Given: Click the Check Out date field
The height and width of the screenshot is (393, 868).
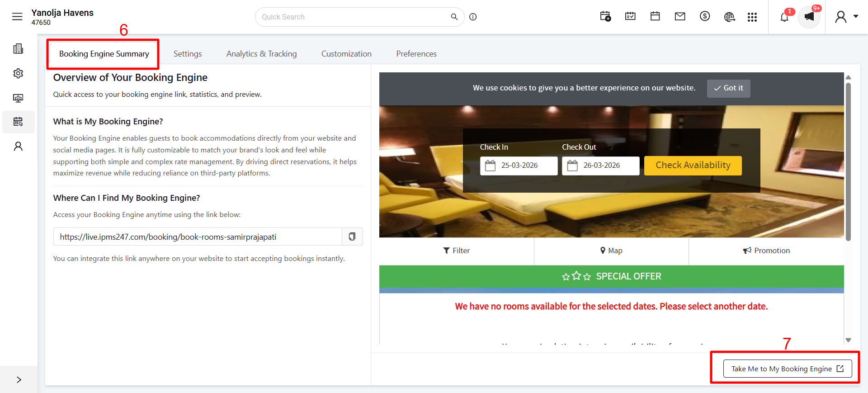Looking at the screenshot, I should (600, 166).
